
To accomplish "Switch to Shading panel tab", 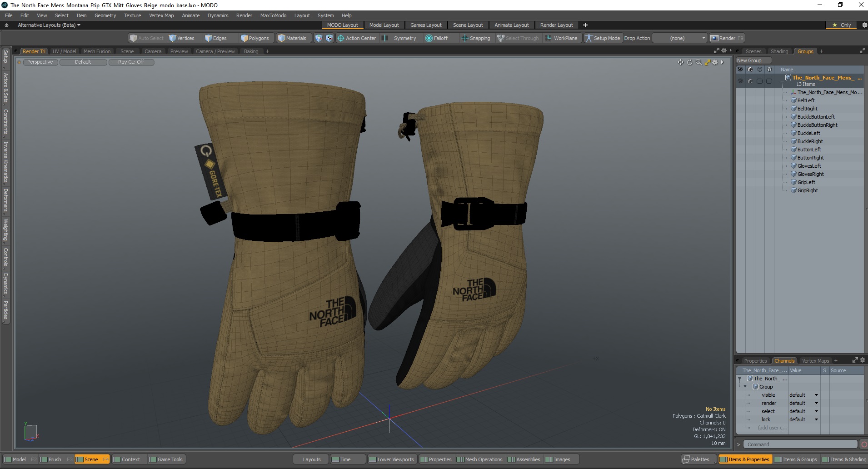I will coord(779,51).
